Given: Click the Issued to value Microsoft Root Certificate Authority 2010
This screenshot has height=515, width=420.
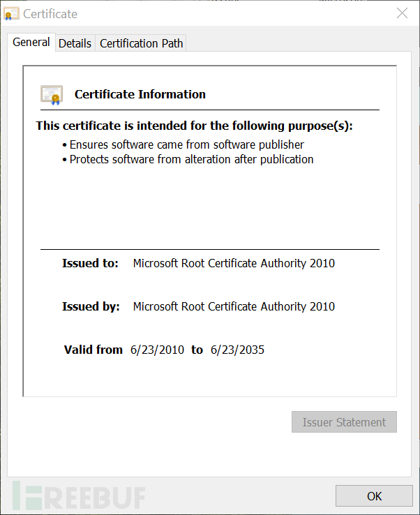Looking at the screenshot, I should coord(234,263).
